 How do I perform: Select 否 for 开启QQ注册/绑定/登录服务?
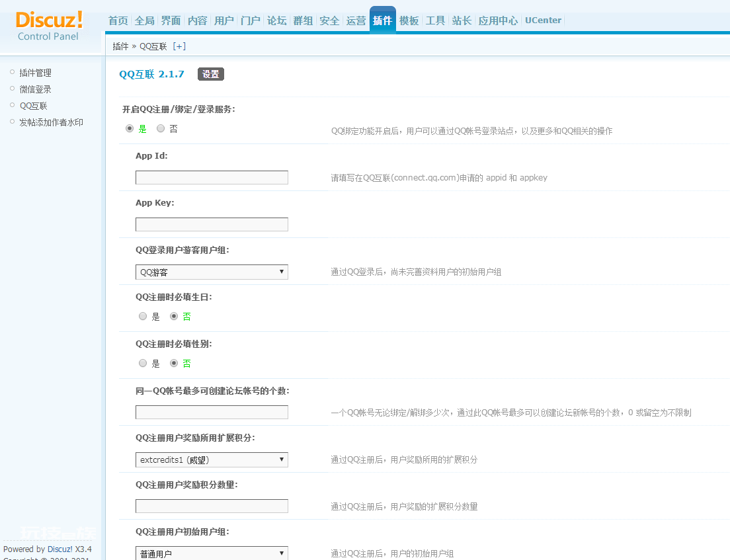(x=161, y=128)
